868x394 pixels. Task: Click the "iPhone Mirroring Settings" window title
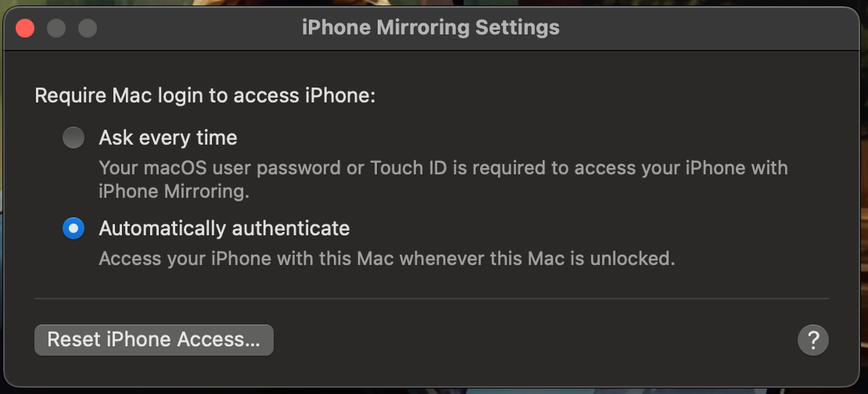(430, 28)
